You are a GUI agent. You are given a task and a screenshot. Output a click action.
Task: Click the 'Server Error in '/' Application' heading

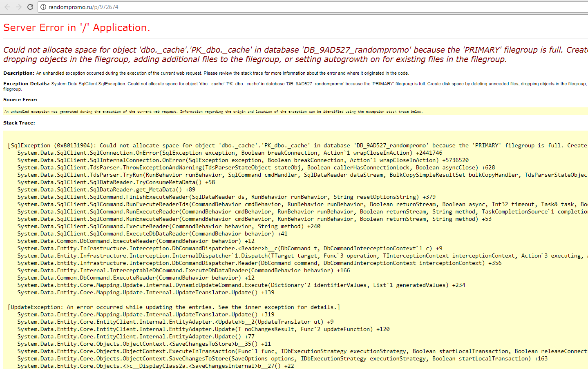pyautogui.click(x=76, y=27)
